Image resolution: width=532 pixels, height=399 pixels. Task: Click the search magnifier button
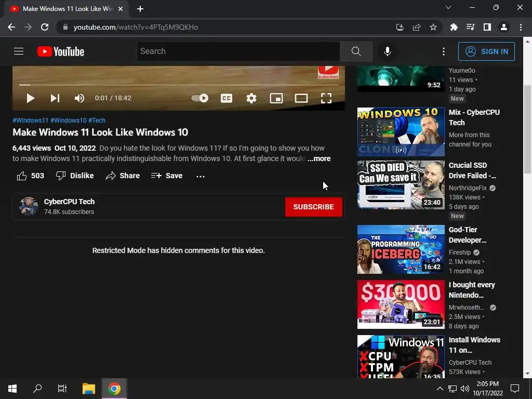tap(356, 51)
